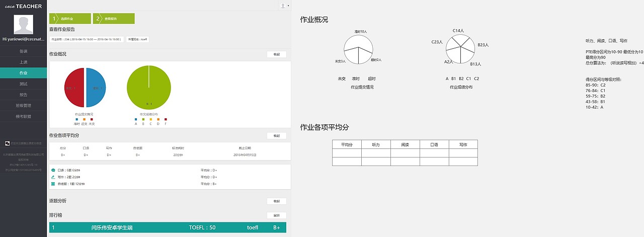
Task: Click the red 未交 slice of submission pie
Action: click(73, 88)
